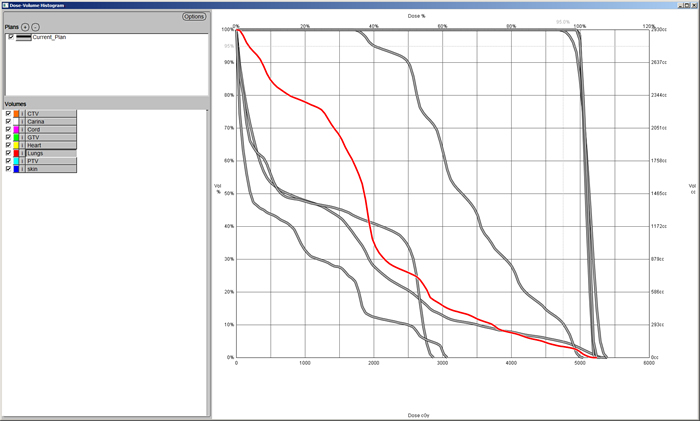Select the Lungs volume button
700x421 pixels.
(x=50, y=153)
